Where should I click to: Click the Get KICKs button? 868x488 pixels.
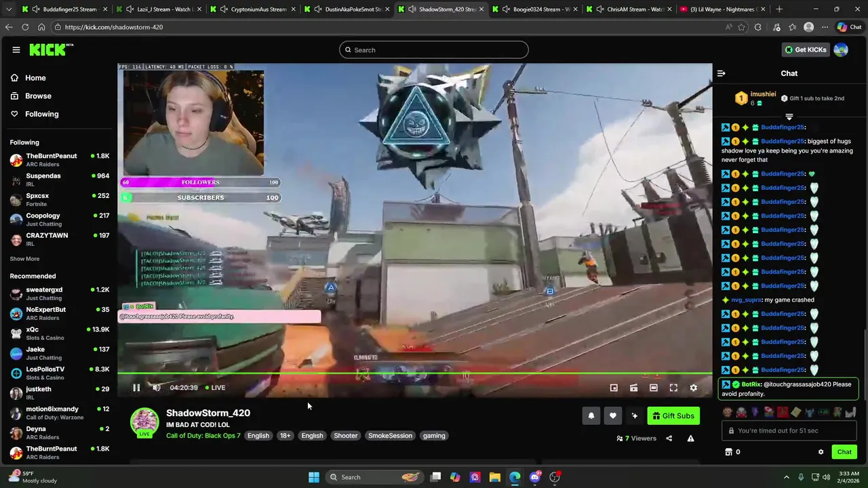[x=806, y=49]
